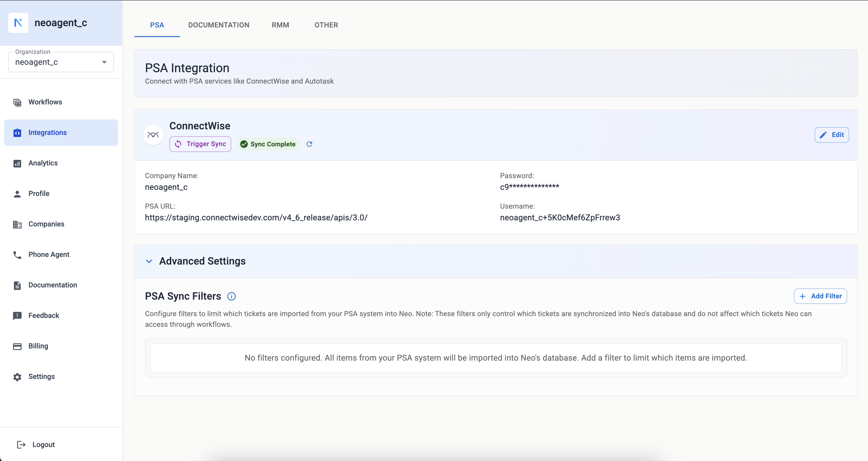Switch to the DOCUMENTATION tab
This screenshot has height=461, width=868.
(219, 25)
